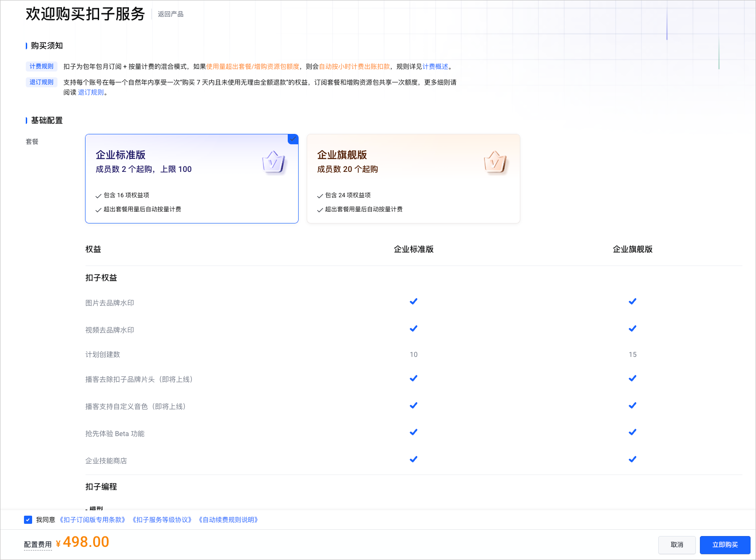The width and height of the screenshot is (756, 560).
Task: Click 播客去除扣子品牌片头 checkmark under 企业旗舰版
Action: [x=632, y=378]
